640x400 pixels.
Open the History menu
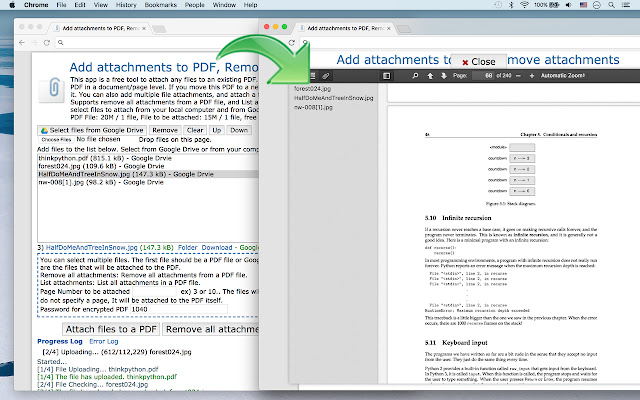[126, 5]
